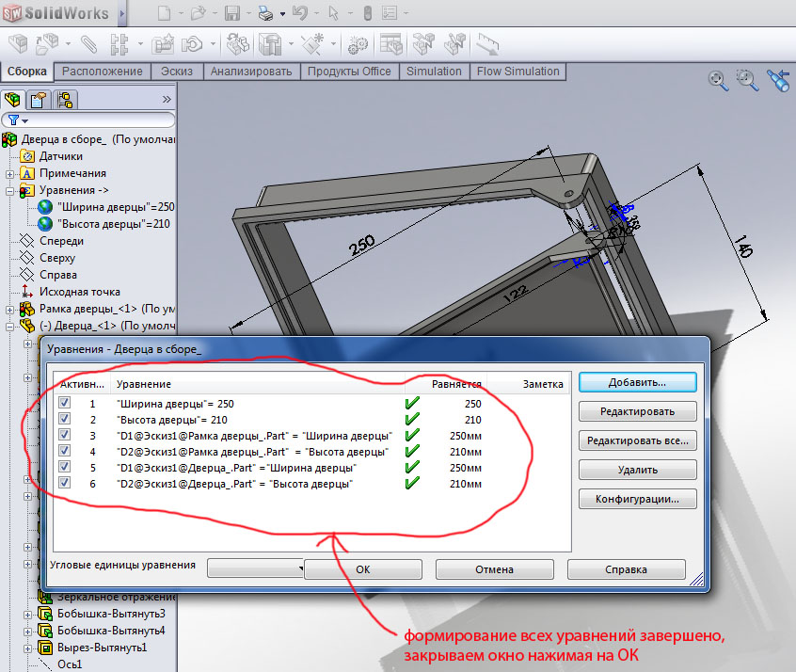Select the Спереди plane in tree

62,241
